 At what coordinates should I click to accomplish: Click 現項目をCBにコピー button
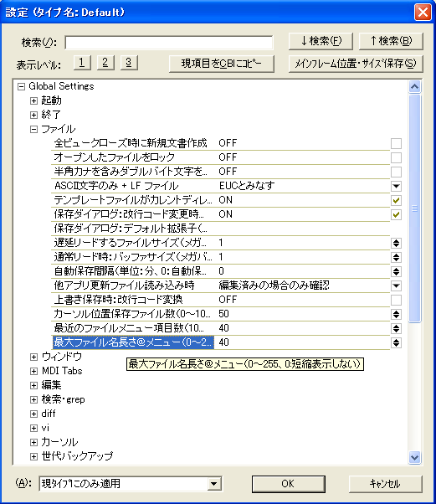(x=222, y=64)
